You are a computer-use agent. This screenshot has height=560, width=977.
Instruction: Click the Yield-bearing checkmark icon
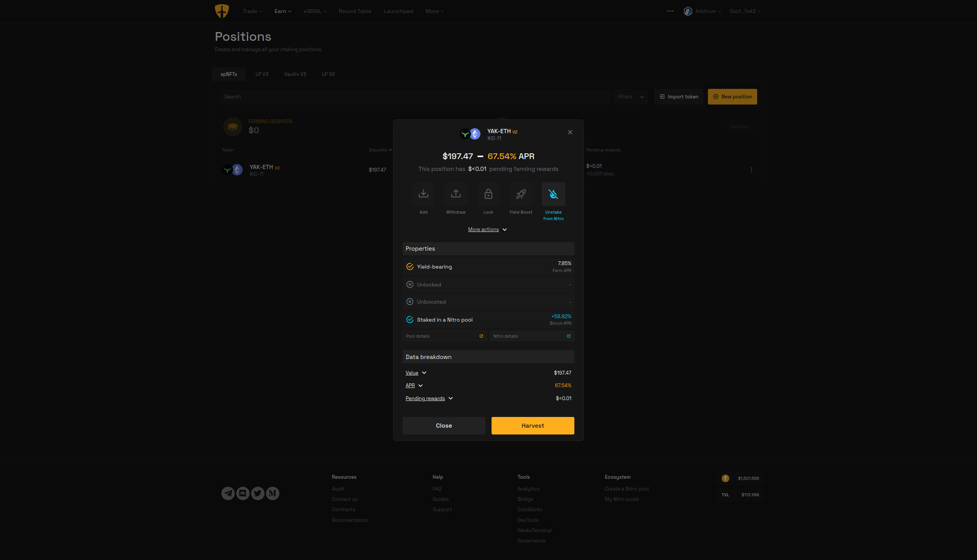pyautogui.click(x=410, y=267)
